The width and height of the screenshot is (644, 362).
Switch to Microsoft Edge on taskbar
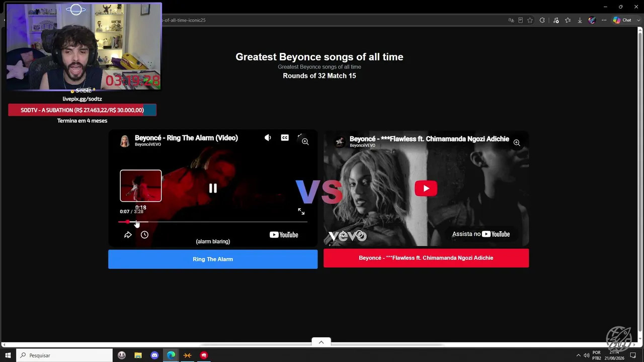(171, 355)
